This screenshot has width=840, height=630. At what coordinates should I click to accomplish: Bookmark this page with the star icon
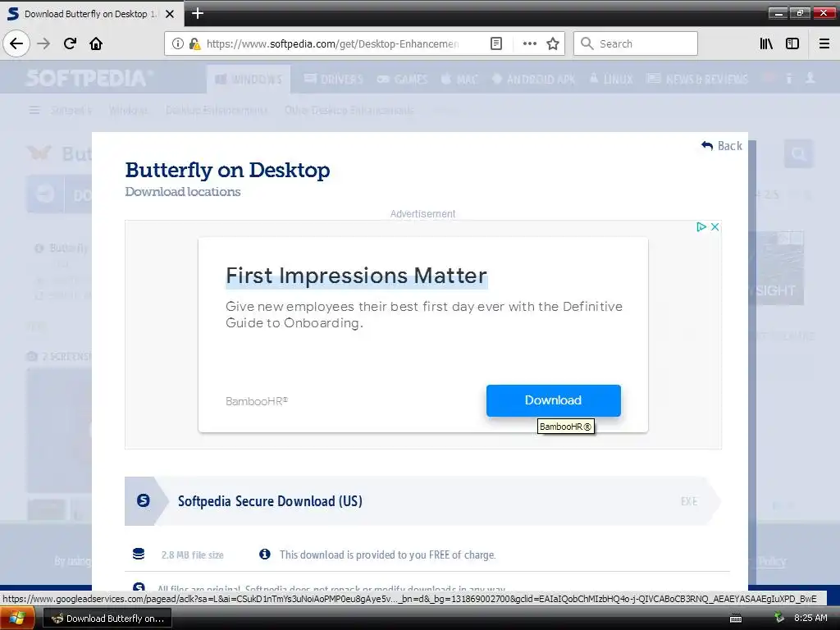(x=553, y=43)
